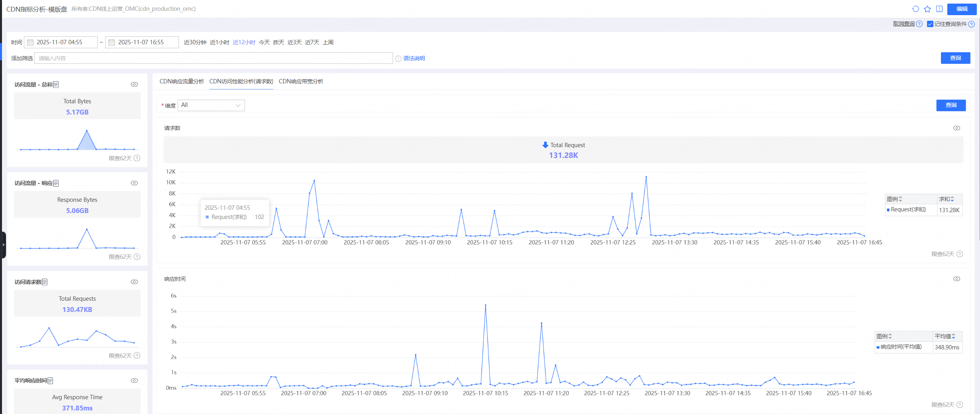Switch to the CDN响应带宽分析 tab
The image size is (980, 414).
click(301, 81)
